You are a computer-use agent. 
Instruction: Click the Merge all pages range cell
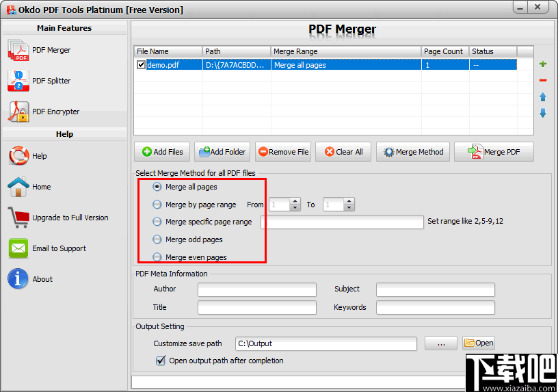pyautogui.click(x=346, y=65)
